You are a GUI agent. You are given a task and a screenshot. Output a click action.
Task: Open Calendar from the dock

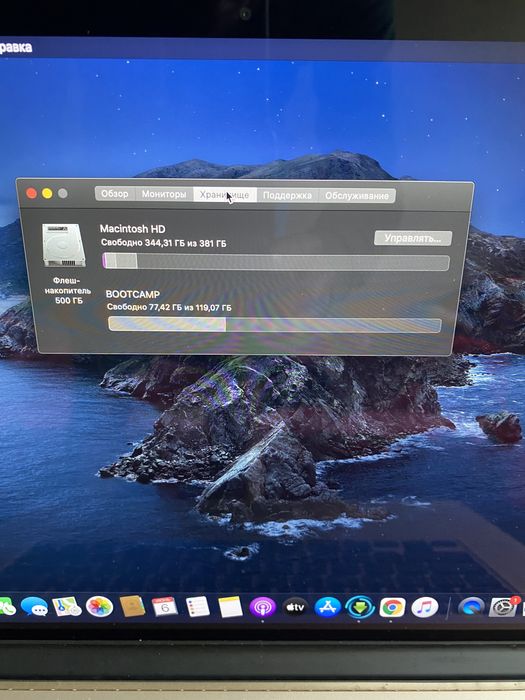164,607
